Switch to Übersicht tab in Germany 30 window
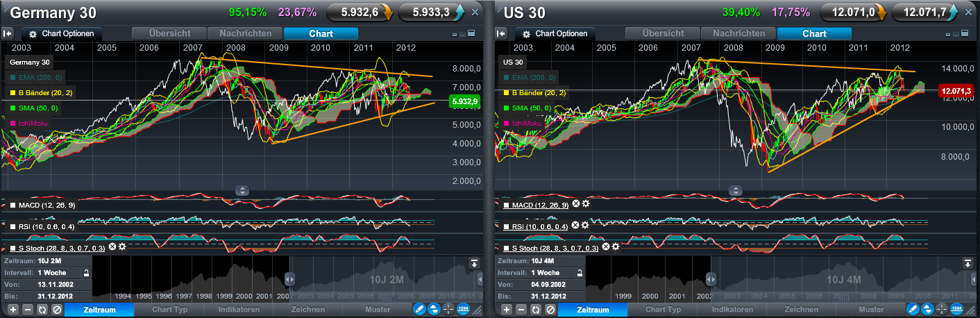Image resolution: width=980 pixels, height=318 pixels. click(169, 33)
